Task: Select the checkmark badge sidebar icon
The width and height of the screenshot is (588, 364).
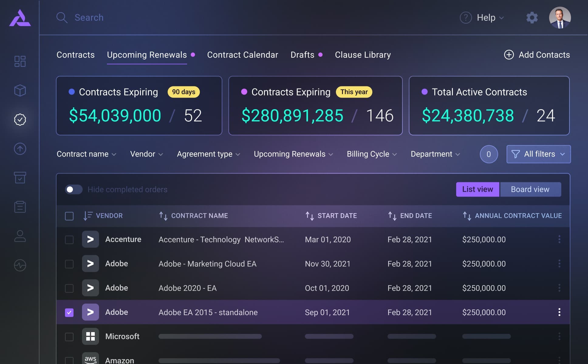Action: (20, 120)
